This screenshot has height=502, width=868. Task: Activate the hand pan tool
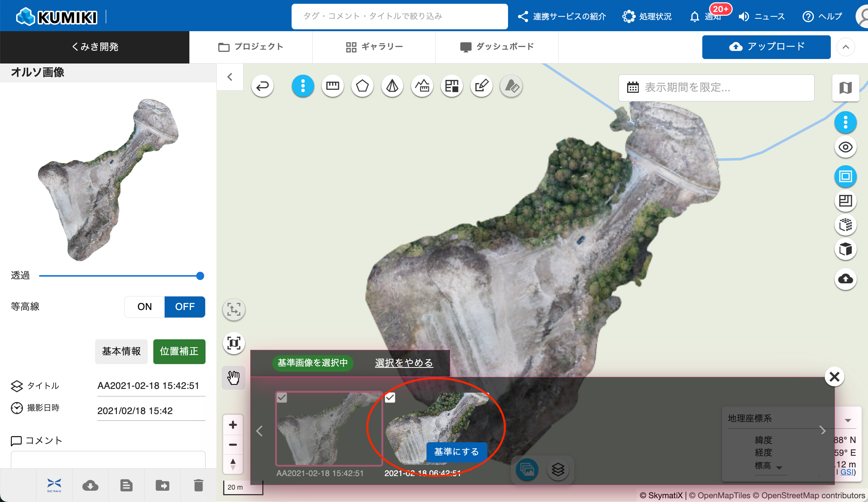(233, 377)
